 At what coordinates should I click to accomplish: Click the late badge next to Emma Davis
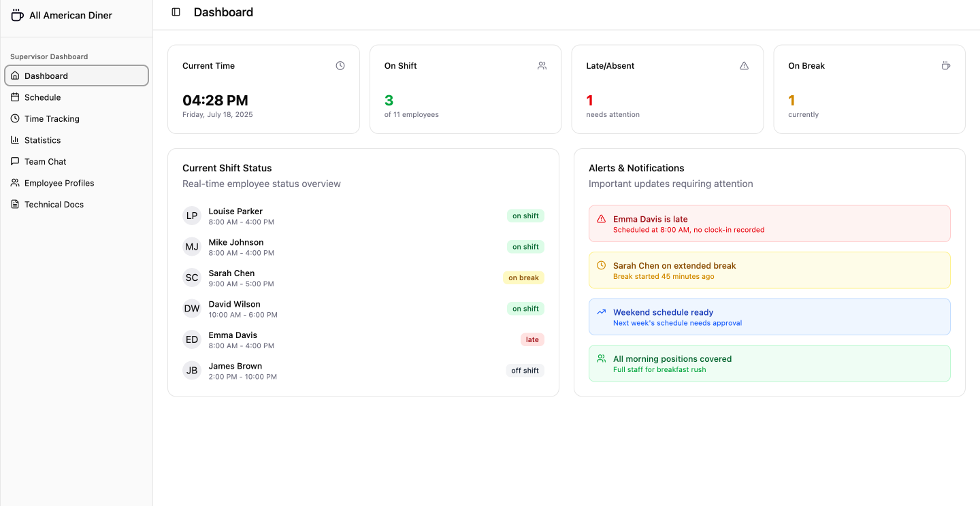(x=532, y=339)
